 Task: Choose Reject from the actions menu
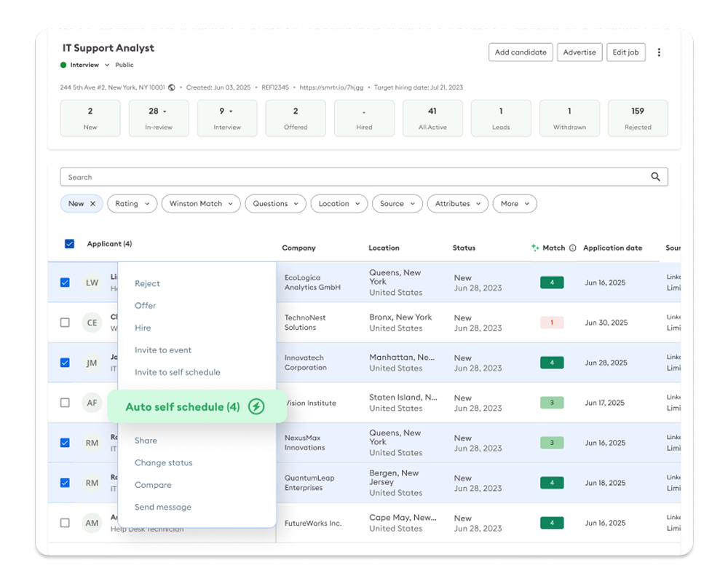tap(147, 284)
